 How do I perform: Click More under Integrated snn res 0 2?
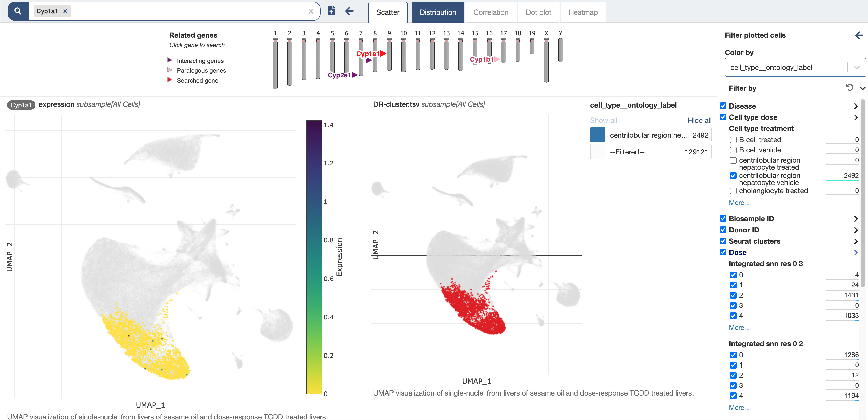739,408
